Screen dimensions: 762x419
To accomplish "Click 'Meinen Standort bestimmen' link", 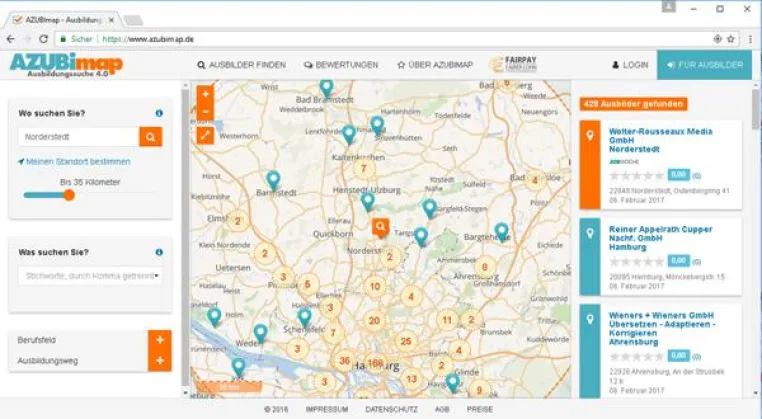I will pyautogui.click(x=74, y=161).
